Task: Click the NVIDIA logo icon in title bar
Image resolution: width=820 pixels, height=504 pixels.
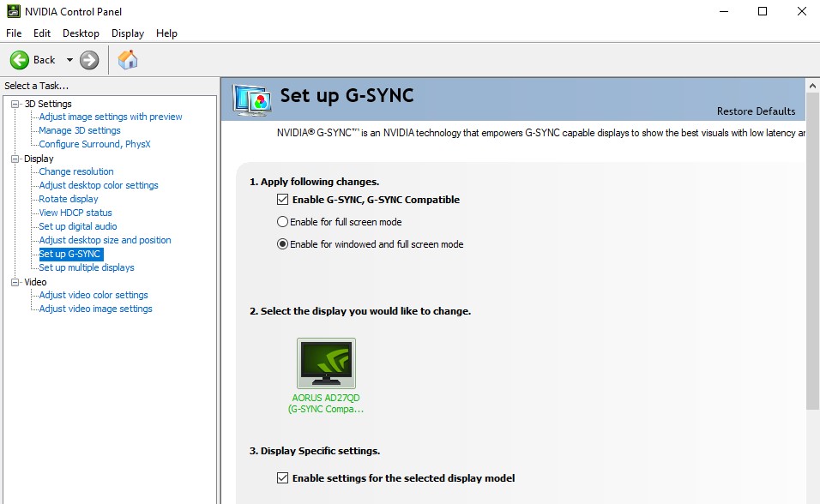Action: 13,12
